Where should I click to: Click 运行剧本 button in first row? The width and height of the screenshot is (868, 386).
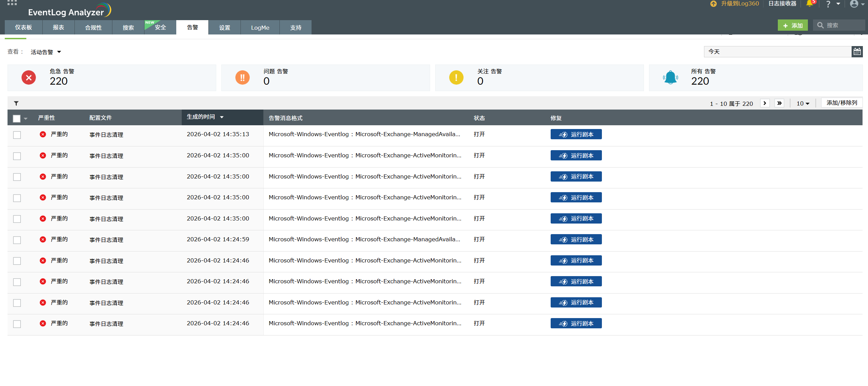(x=576, y=134)
